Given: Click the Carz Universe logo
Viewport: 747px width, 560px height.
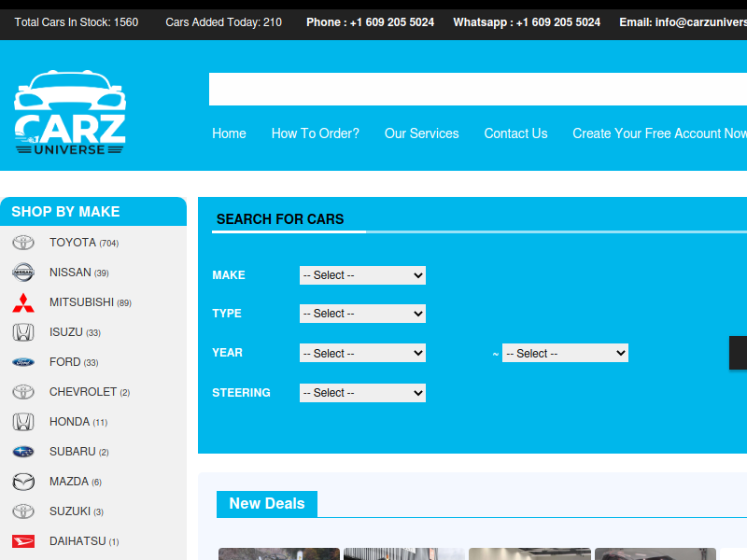Looking at the screenshot, I should [x=70, y=114].
